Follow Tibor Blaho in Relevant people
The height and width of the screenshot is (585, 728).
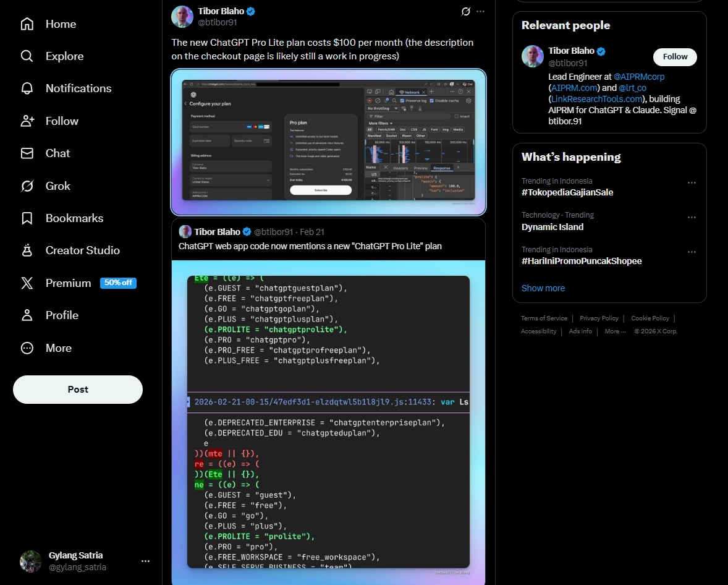tap(675, 57)
